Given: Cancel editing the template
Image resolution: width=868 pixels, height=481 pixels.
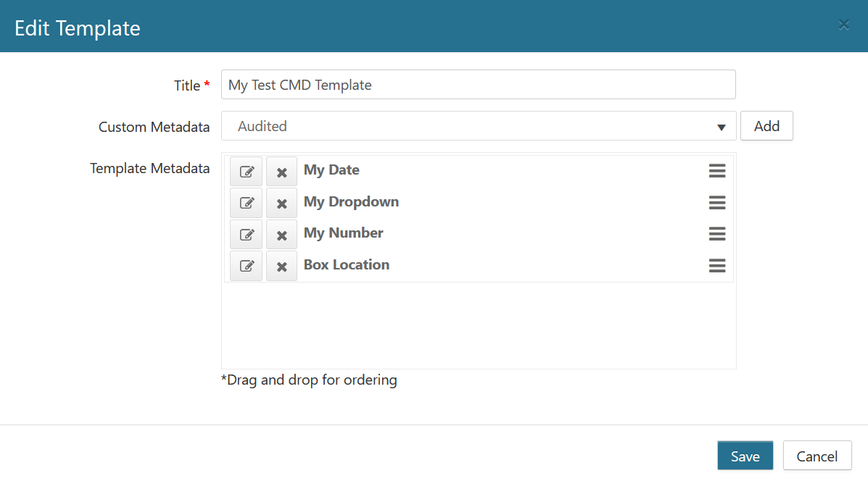Looking at the screenshot, I should 817,456.
